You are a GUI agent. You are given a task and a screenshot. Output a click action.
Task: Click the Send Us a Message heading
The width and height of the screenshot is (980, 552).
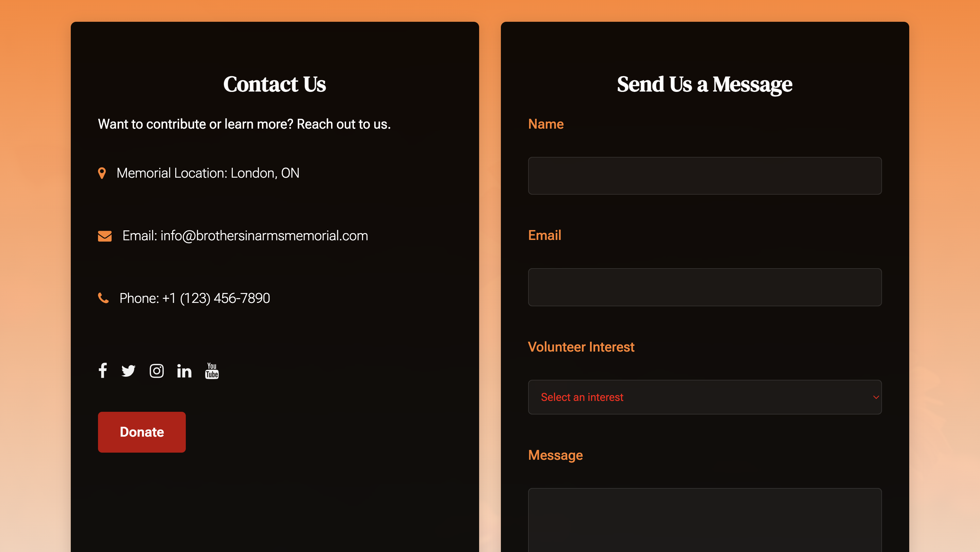705,84
